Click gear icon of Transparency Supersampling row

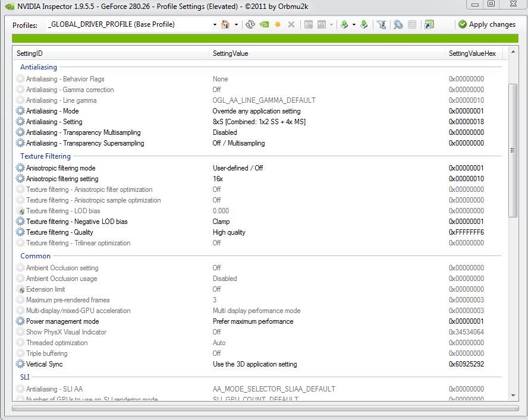20,143
